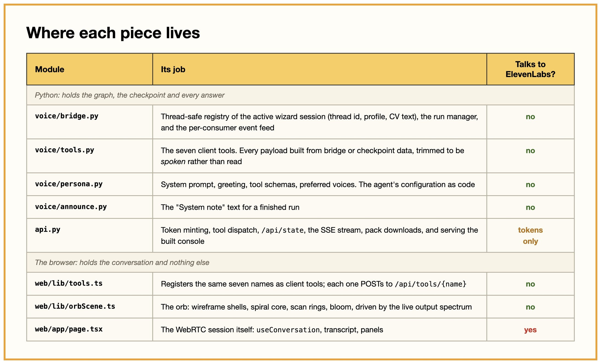
Task: Click the 'Where each piece lives' heading
Action: pyautogui.click(x=113, y=33)
